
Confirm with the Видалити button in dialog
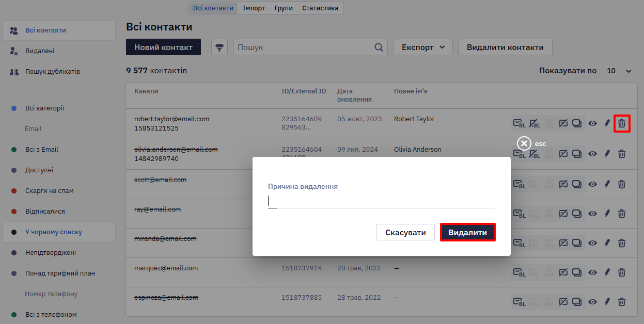pyautogui.click(x=467, y=232)
